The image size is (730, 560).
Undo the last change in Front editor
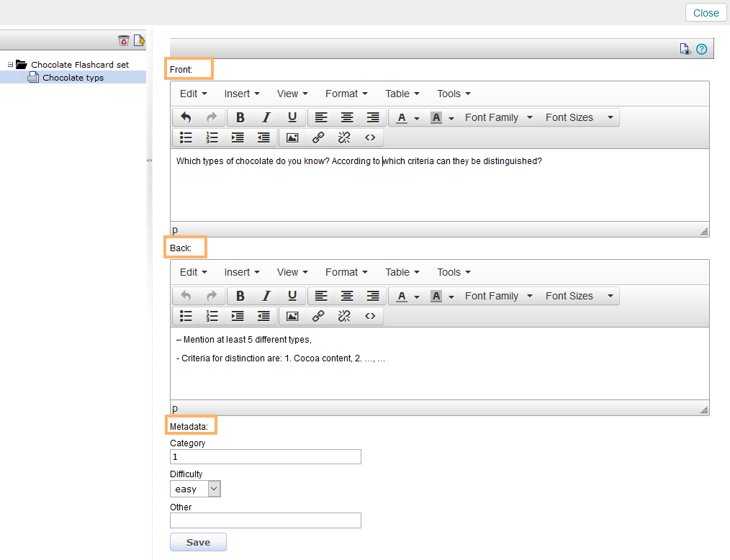[186, 117]
